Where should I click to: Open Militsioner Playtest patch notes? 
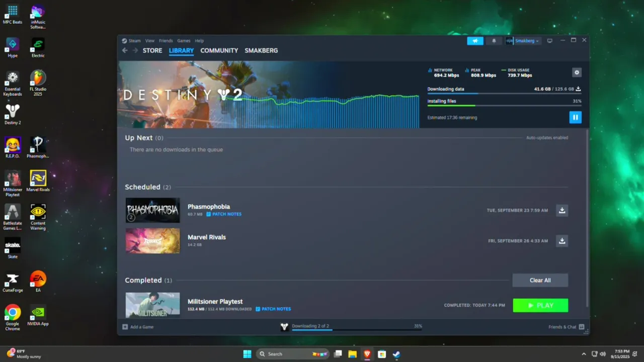[273, 309]
